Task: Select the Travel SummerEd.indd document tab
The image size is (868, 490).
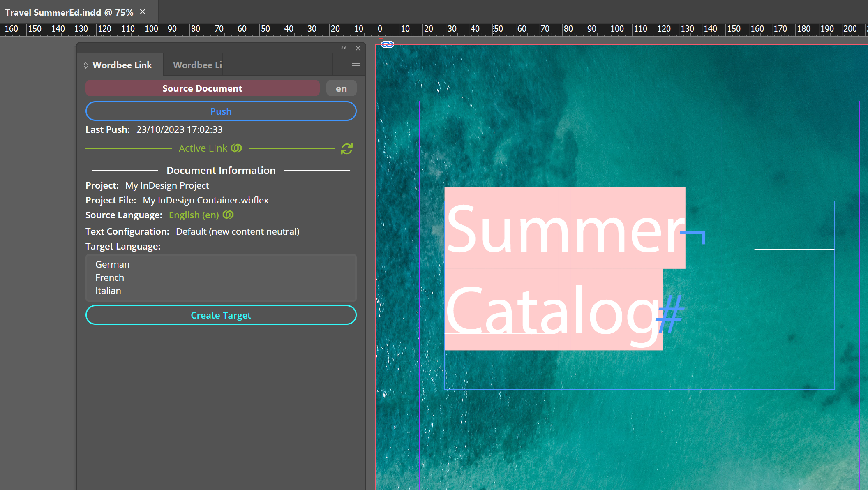Action: click(x=69, y=12)
